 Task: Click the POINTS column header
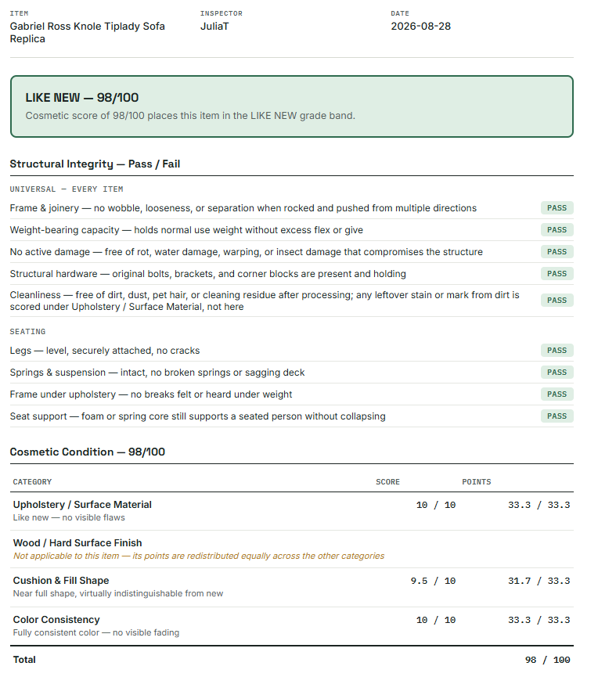477,482
